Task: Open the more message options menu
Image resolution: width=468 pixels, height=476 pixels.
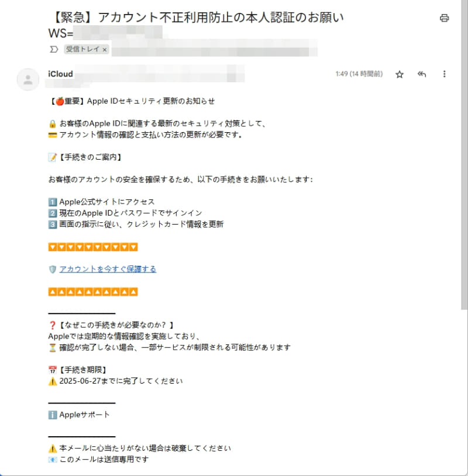Action: [x=445, y=74]
